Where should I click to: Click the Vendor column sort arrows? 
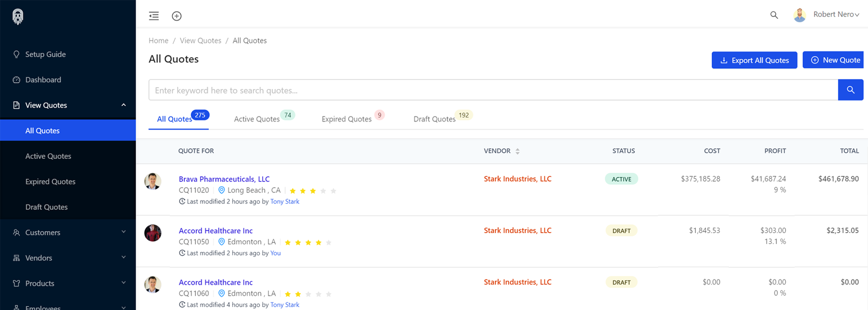[518, 152]
